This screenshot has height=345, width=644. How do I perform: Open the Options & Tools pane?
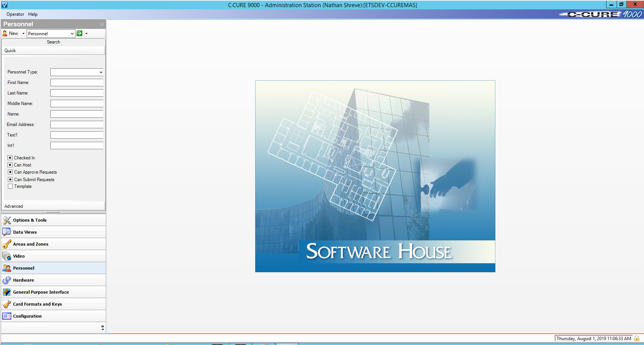(53, 220)
